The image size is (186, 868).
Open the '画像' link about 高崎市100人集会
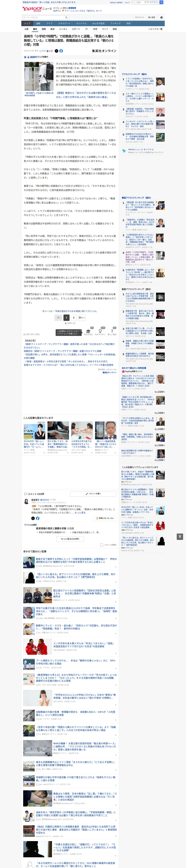[86, 95]
